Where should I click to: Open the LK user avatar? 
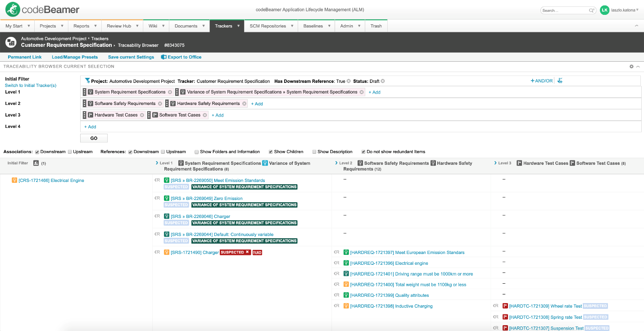(604, 10)
